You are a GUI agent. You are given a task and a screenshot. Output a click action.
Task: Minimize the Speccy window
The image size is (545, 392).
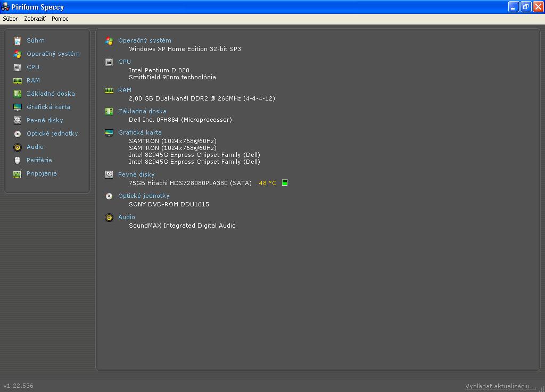click(x=514, y=6)
